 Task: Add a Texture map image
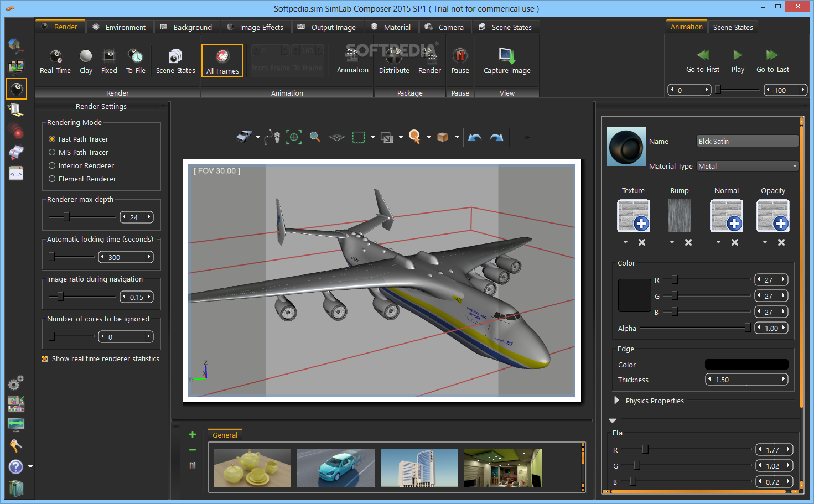(633, 215)
